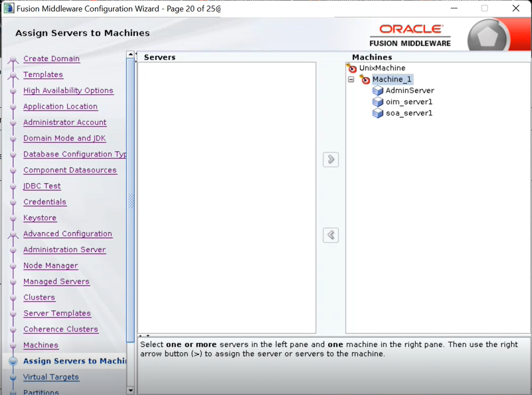This screenshot has width=532, height=395.
Task: Open Database Configuration Type step
Action: tap(75, 154)
